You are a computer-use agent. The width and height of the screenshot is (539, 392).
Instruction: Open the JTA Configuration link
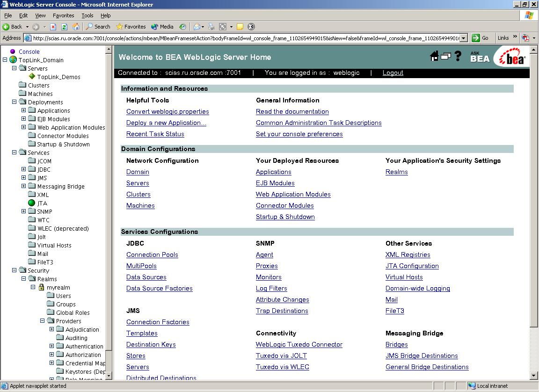pos(412,266)
